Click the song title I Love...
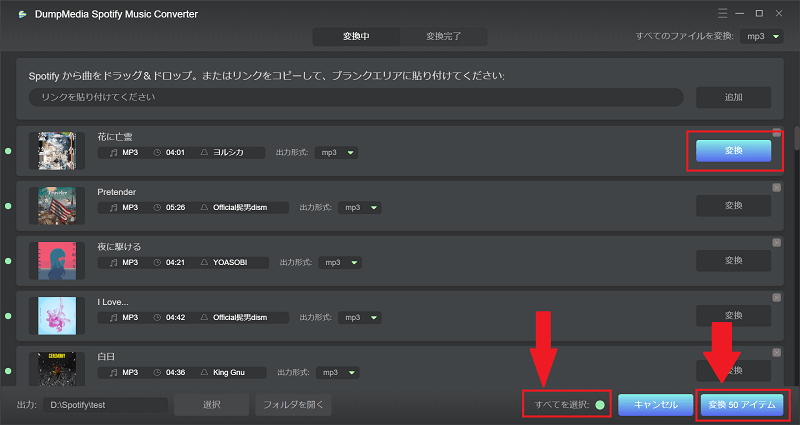 click(113, 302)
